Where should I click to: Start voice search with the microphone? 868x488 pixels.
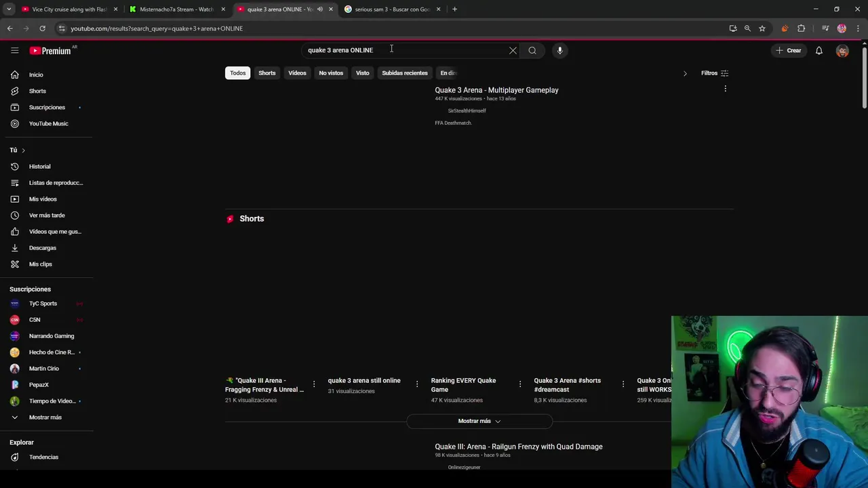pyautogui.click(x=559, y=50)
